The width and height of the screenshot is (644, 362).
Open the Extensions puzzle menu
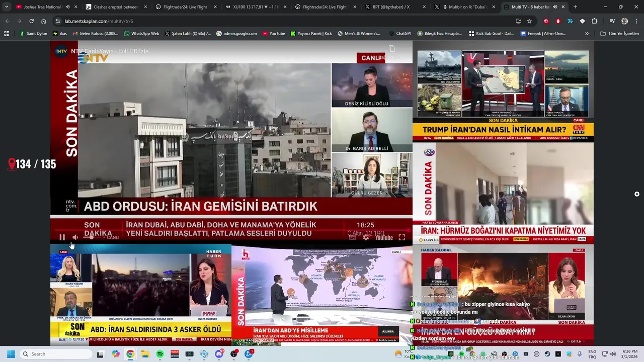594,21
